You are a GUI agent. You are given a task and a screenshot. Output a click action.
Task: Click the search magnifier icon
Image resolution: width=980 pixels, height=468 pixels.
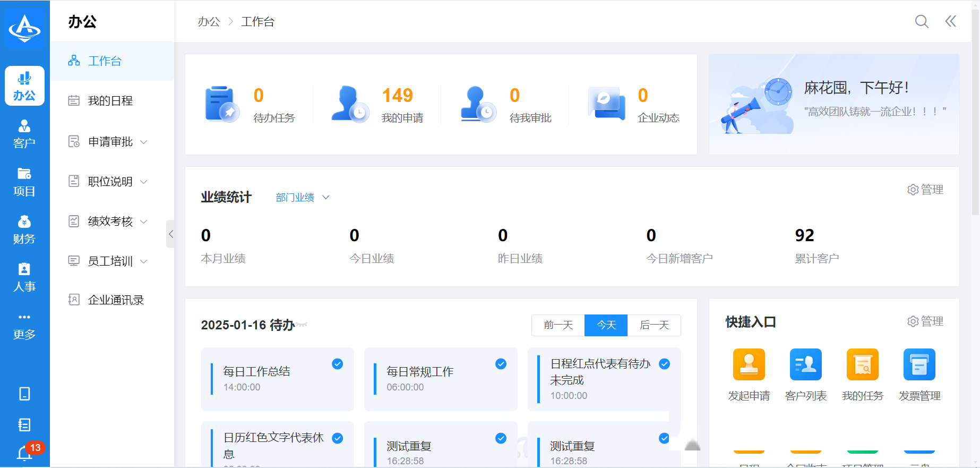(922, 21)
